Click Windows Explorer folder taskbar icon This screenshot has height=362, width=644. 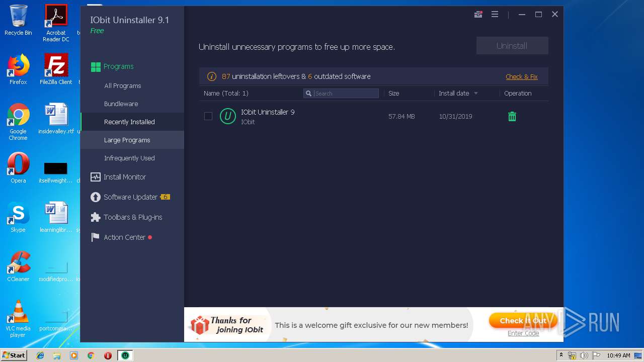pos(57,355)
